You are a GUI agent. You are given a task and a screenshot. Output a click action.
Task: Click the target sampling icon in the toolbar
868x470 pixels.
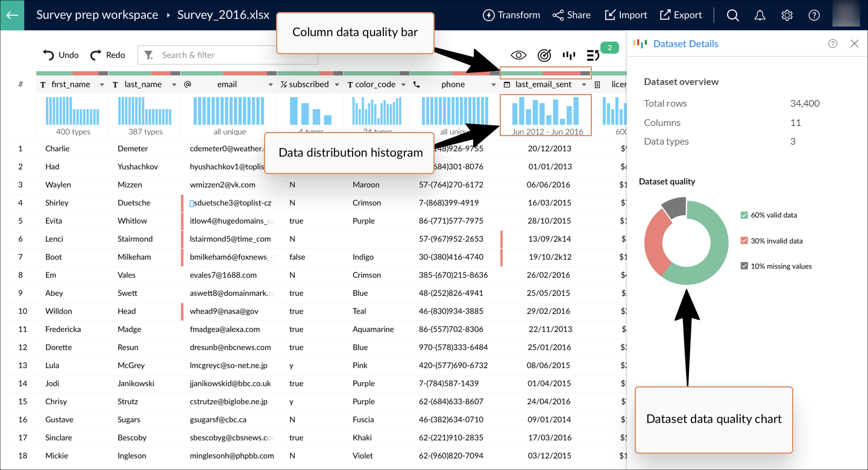(x=544, y=55)
